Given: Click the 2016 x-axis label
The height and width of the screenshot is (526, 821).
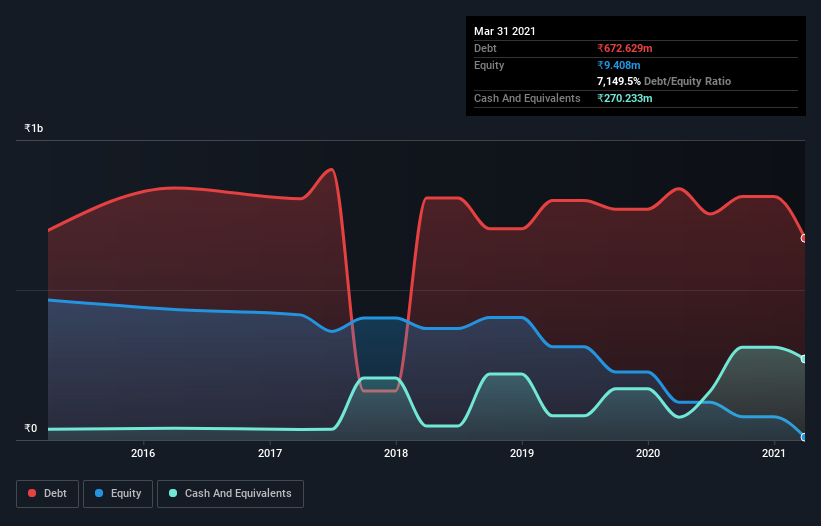Looking at the screenshot, I should point(143,453).
